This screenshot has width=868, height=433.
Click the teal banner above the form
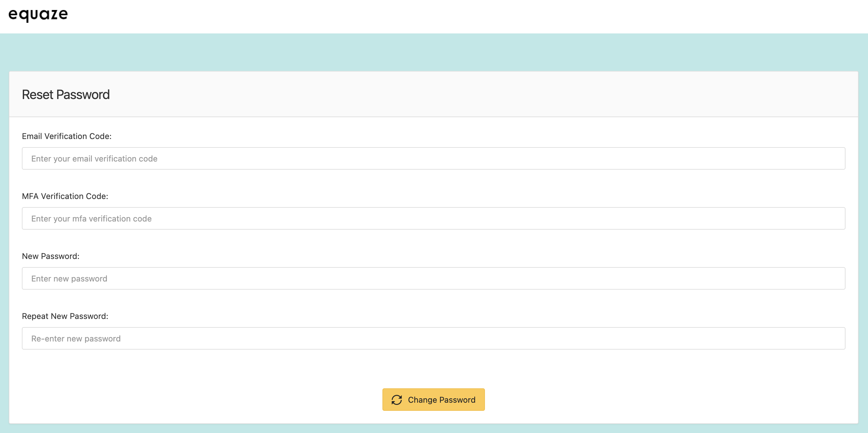point(433,52)
